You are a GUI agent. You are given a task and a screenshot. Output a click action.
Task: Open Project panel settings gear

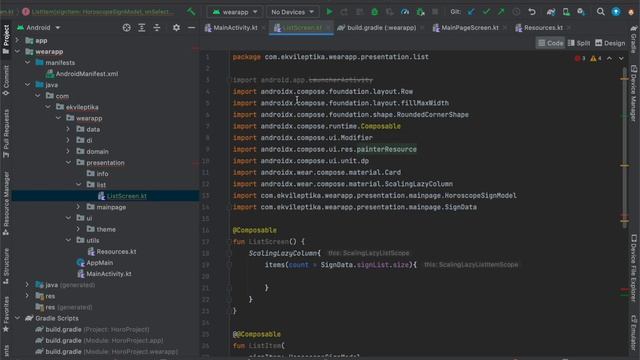176,28
